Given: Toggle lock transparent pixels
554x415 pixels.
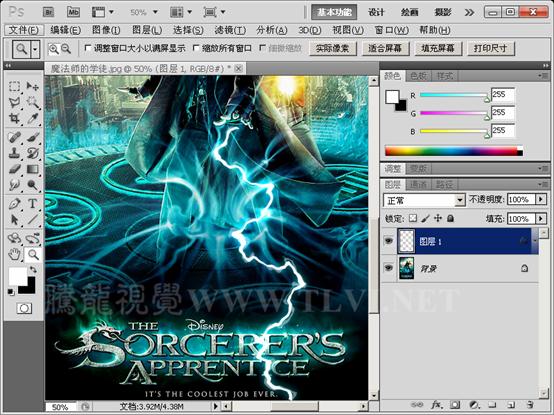Looking at the screenshot, I should pos(413,218).
